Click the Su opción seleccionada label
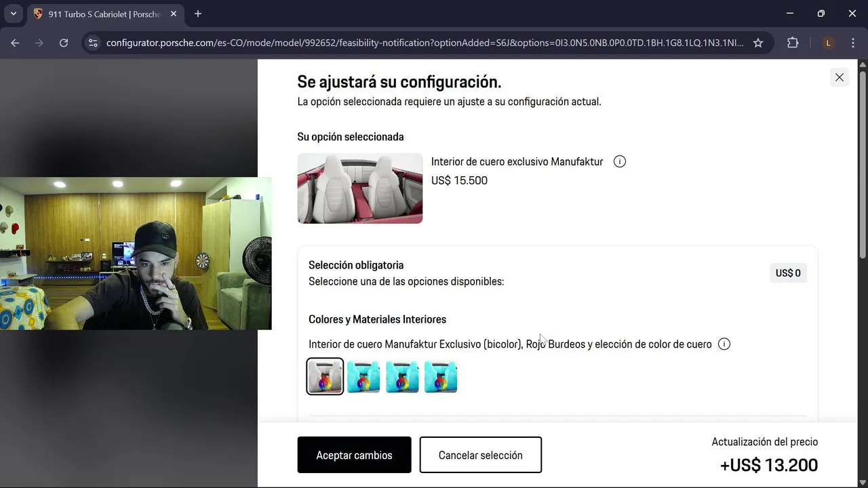Viewport: 868px width, 488px height. [x=351, y=137]
